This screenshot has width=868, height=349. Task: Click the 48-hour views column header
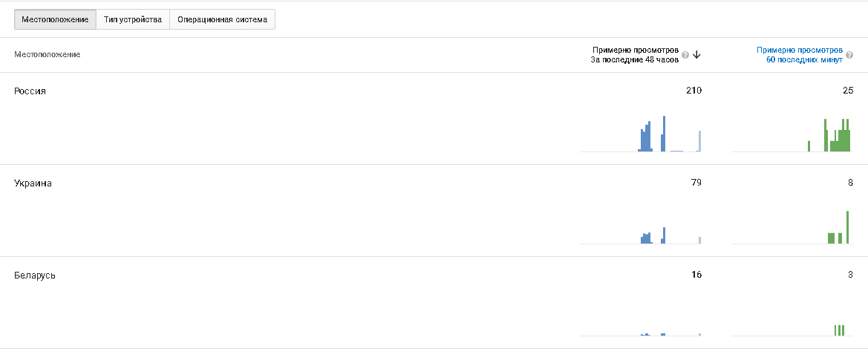pos(635,55)
